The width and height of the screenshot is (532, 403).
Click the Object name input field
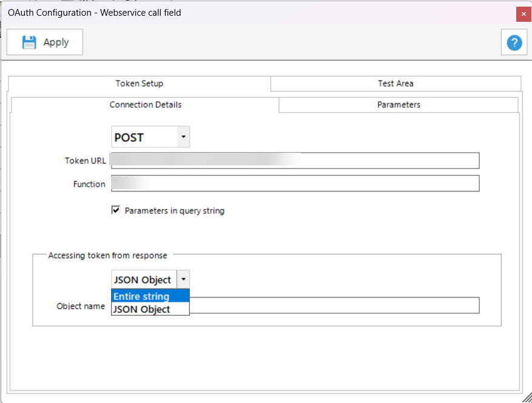[334, 305]
